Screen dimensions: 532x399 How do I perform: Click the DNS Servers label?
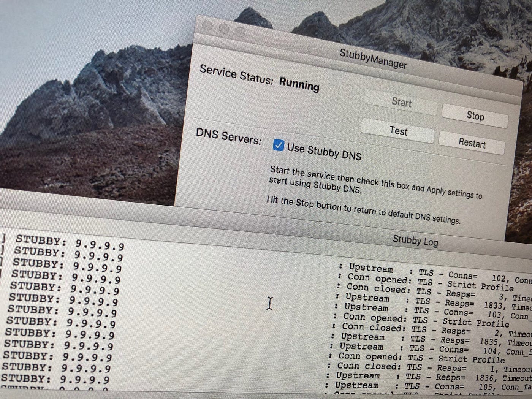pyautogui.click(x=229, y=136)
